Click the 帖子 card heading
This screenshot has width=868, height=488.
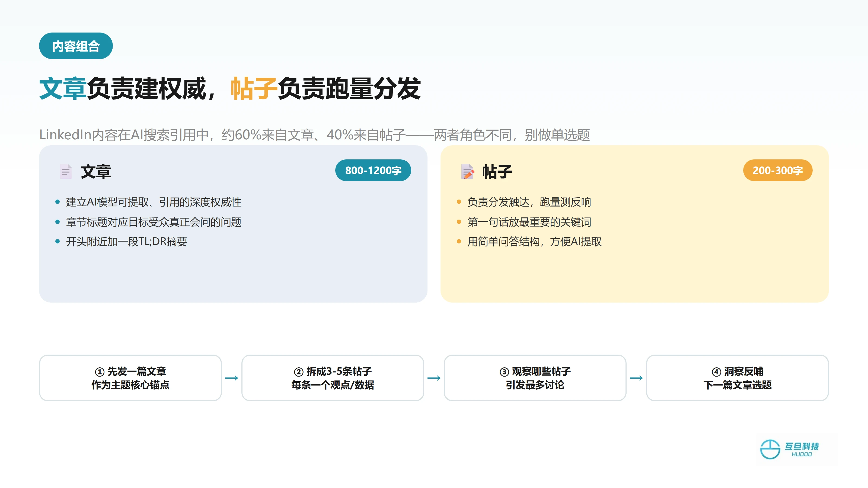click(x=497, y=172)
